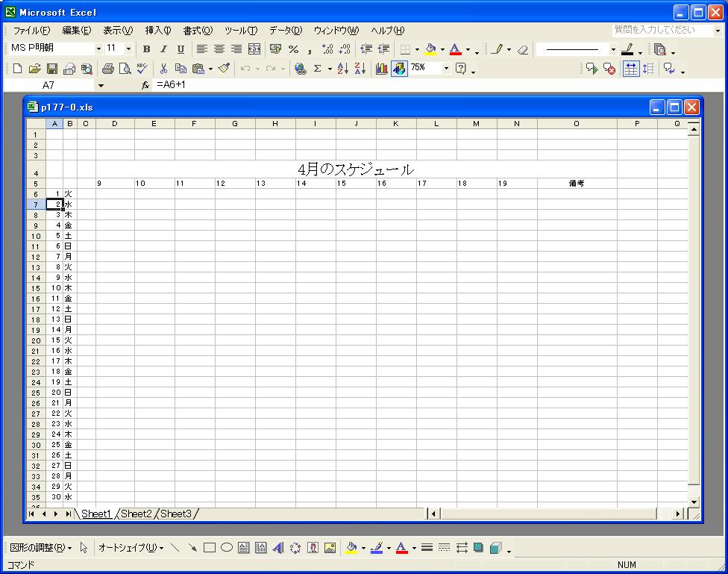728x574 pixels.
Task: Cut selection with the scissors icon
Action: [x=163, y=69]
